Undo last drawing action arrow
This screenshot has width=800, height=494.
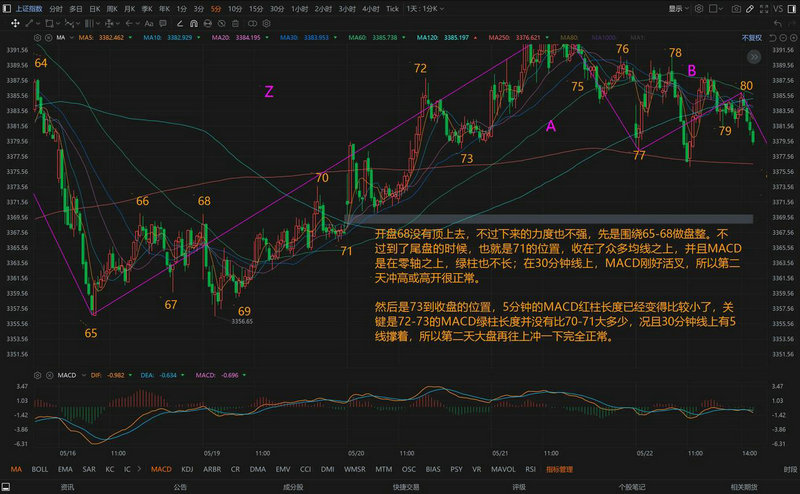(x=778, y=23)
